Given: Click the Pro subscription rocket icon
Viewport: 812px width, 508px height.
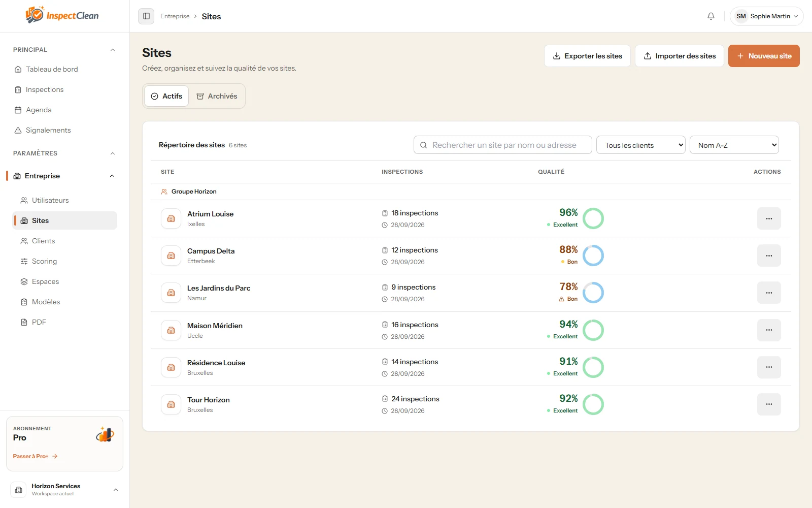Looking at the screenshot, I should click(105, 434).
